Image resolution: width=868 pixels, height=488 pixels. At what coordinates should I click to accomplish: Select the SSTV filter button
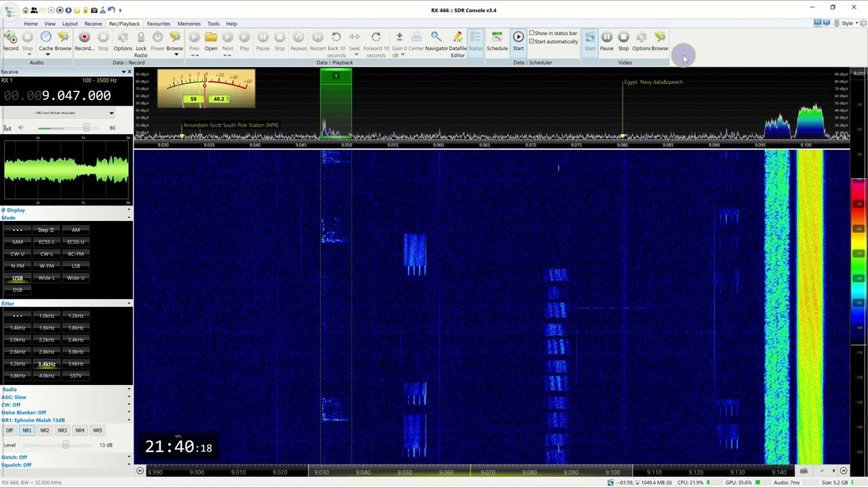tap(76, 376)
